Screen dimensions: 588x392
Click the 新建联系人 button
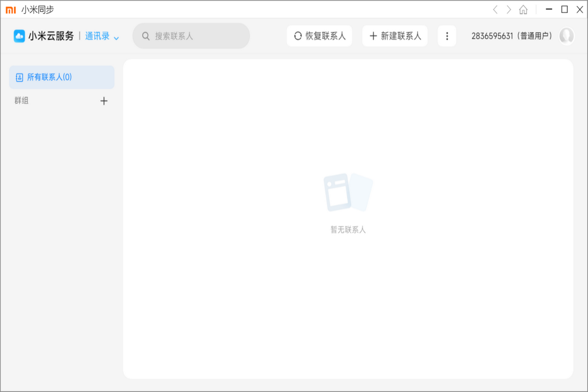pyautogui.click(x=395, y=35)
